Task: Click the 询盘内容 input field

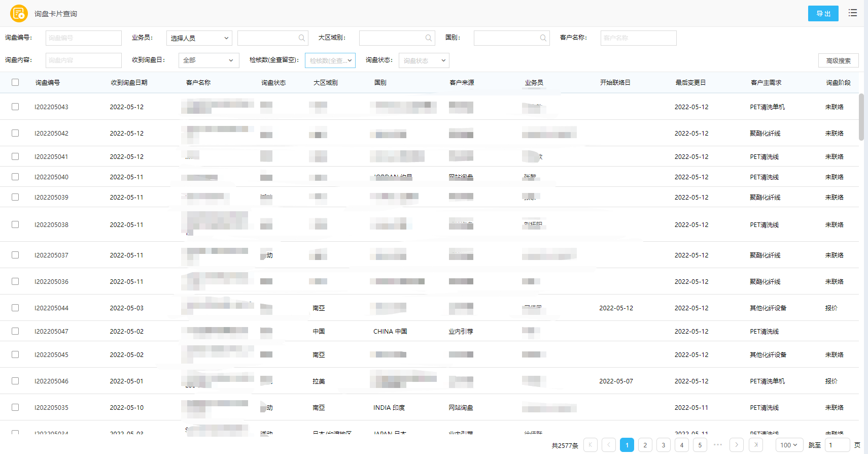Action: point(84,60)
